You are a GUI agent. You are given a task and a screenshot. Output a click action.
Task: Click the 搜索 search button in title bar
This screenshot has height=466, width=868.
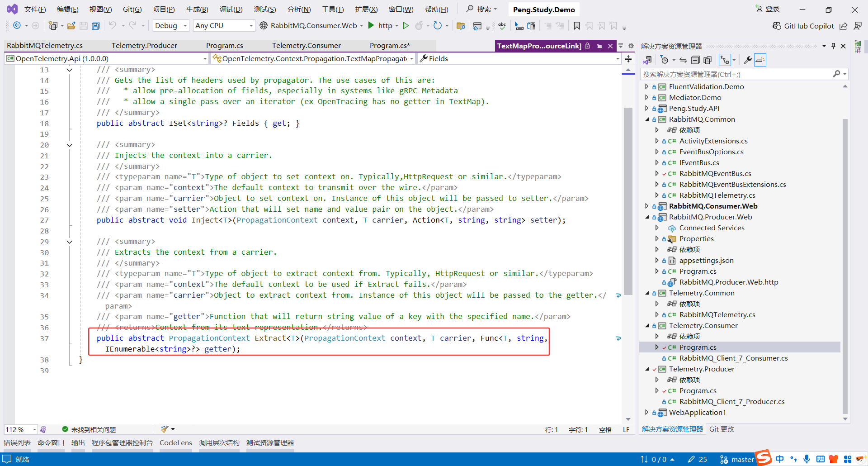pos(482,9)
